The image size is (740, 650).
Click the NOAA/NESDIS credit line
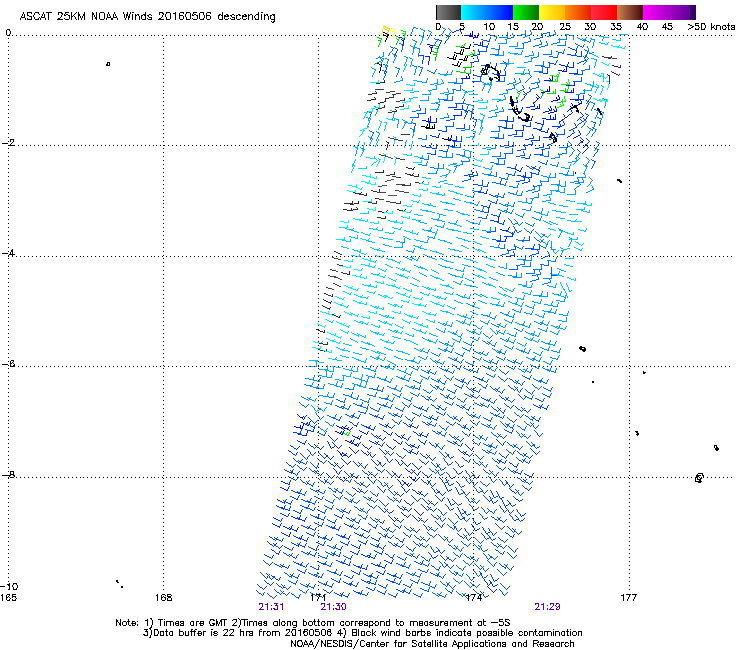coord(432,644)
